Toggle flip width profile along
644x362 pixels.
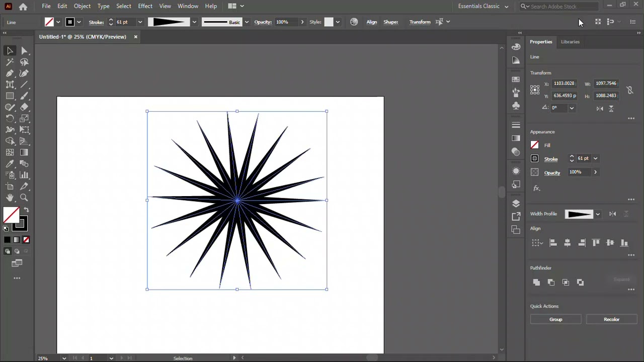coord(612,214)
